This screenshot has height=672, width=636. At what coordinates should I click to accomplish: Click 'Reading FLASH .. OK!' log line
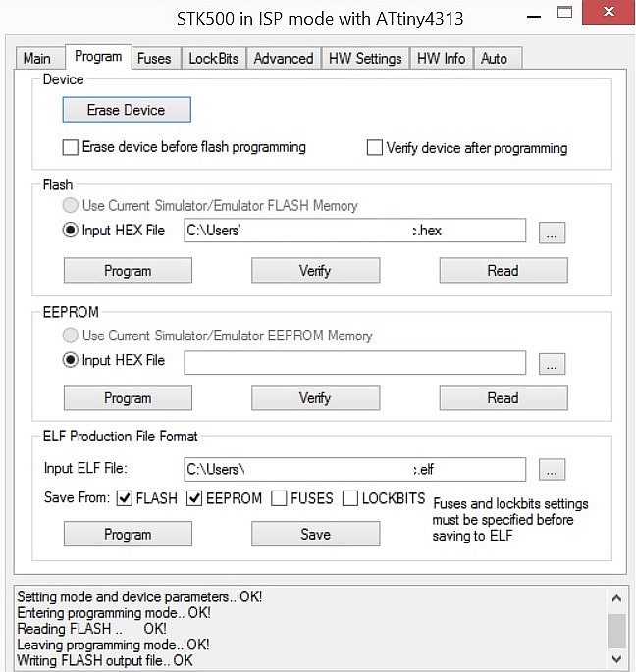click(92, 629)
